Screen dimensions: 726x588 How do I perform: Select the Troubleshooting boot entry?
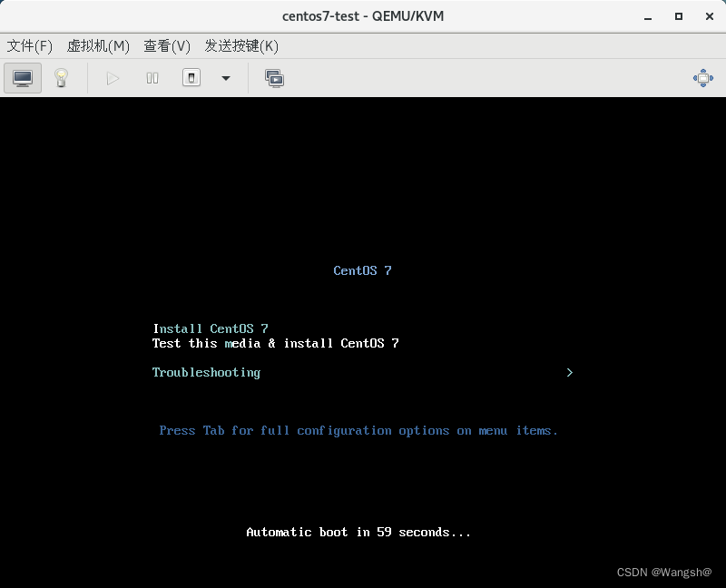click(207, 373)
